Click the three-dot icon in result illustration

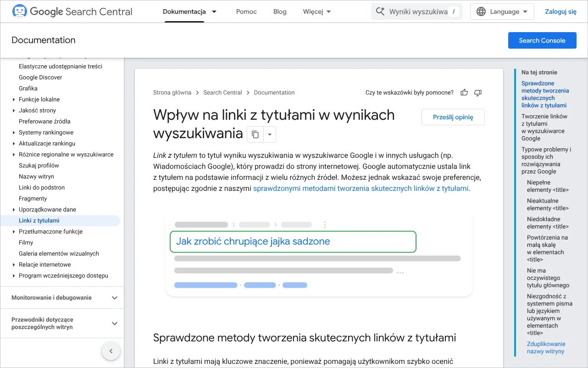point(325,225)
